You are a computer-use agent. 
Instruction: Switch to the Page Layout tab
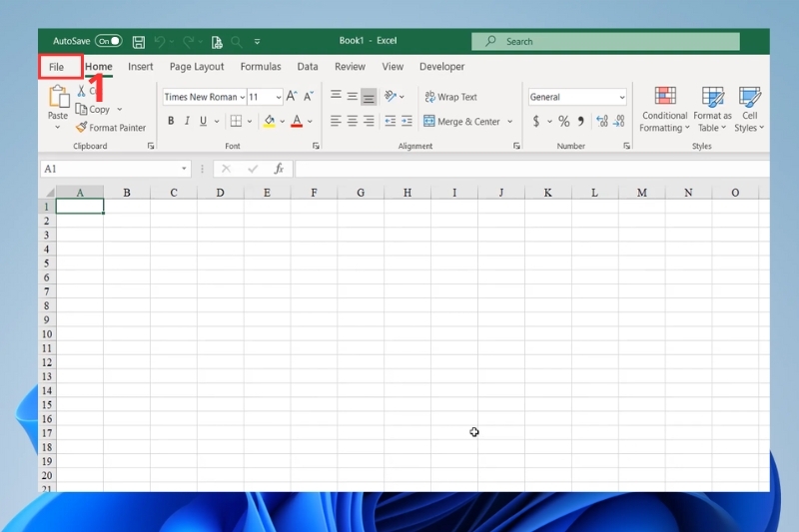pyautogui.click(x=197, y=67)
